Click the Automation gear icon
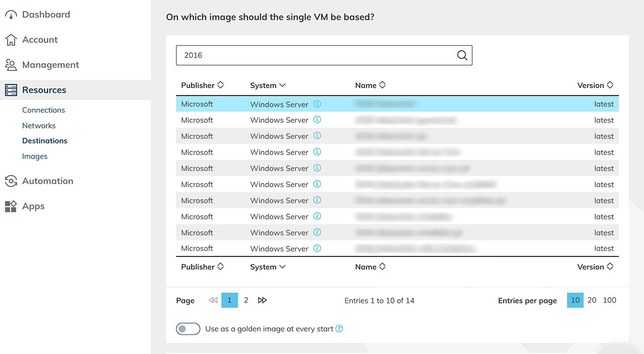This screenshot has height=354, width=644. click(x=11, y=181)
